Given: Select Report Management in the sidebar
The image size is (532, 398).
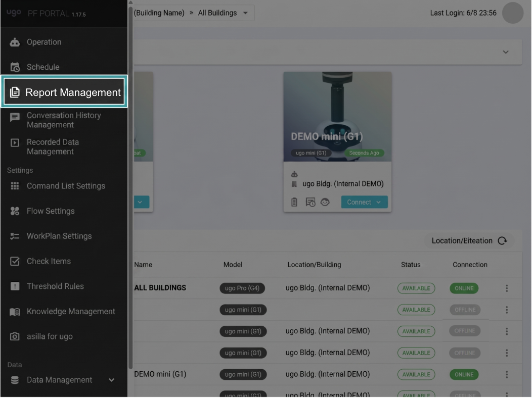Looking at the screenshot, I should coord(64,92).
